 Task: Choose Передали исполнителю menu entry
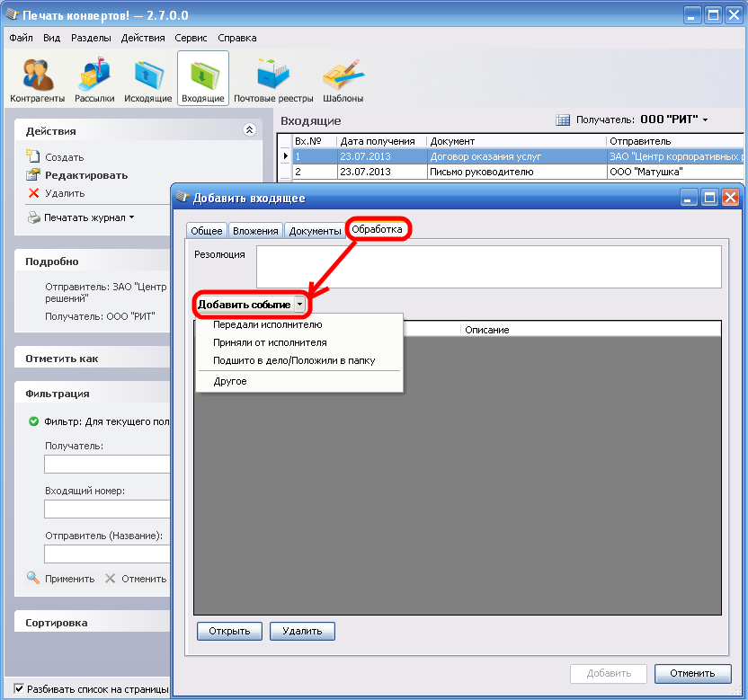point(268,325)
